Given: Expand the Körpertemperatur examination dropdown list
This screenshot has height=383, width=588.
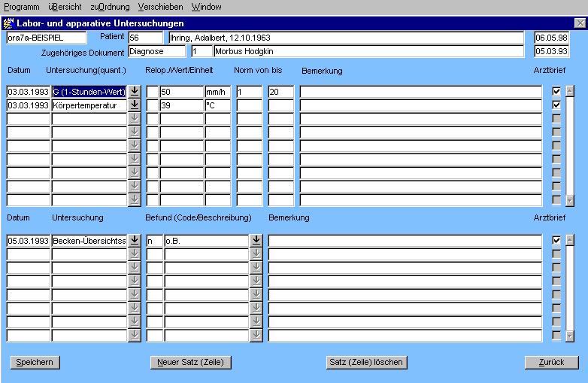Looking at the screenshot, I should click(x=135, y=105).
